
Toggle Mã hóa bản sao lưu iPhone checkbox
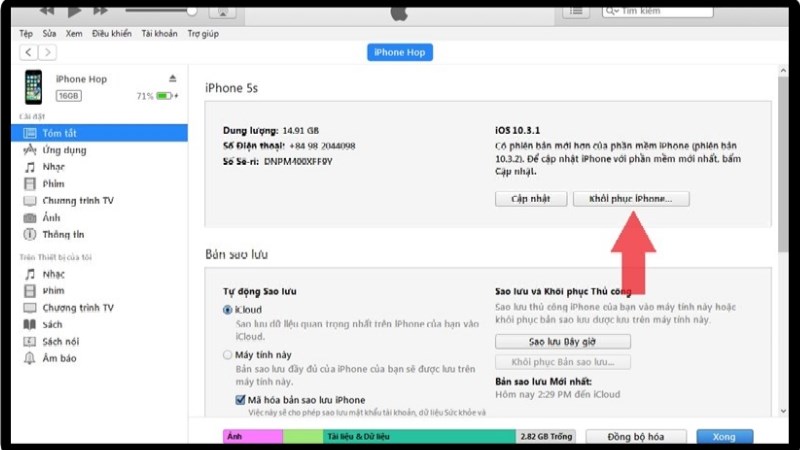[240, 400]
